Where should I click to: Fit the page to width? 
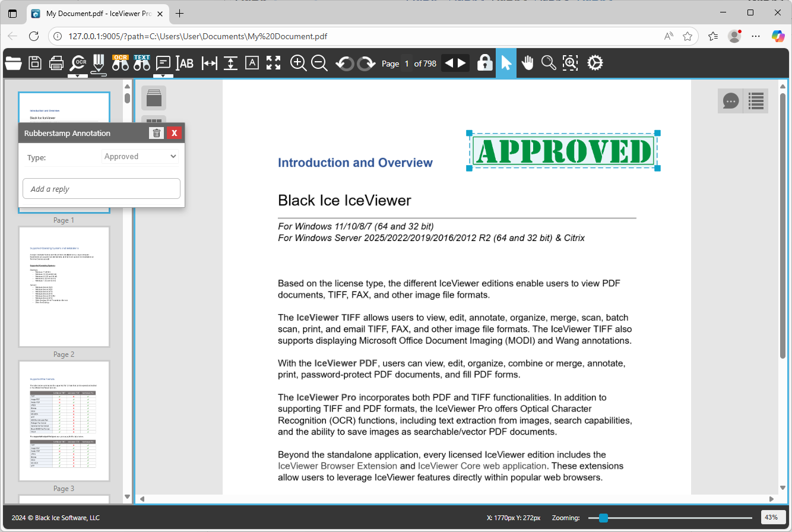pyautogui.click(x=210, y=63)
